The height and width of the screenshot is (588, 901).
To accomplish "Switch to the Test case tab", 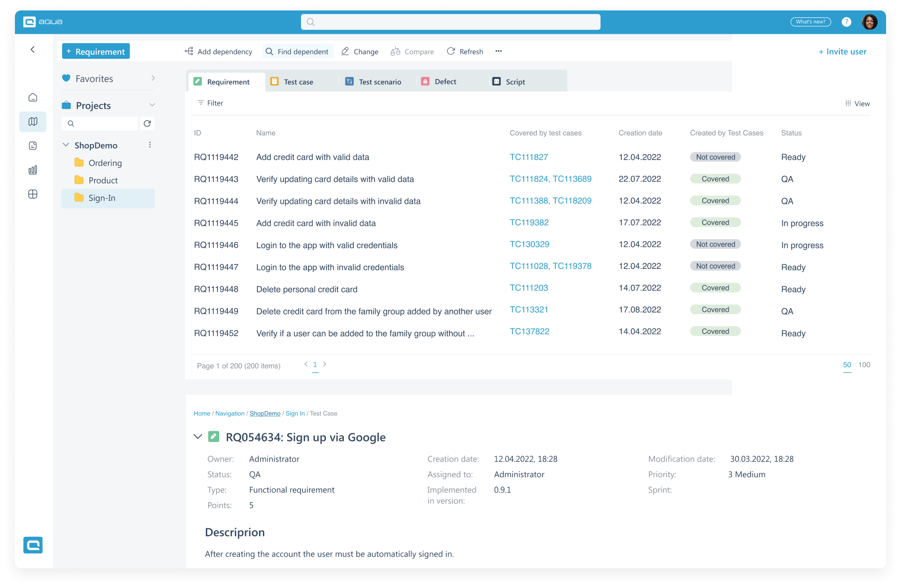I will (x=298, y=82).
